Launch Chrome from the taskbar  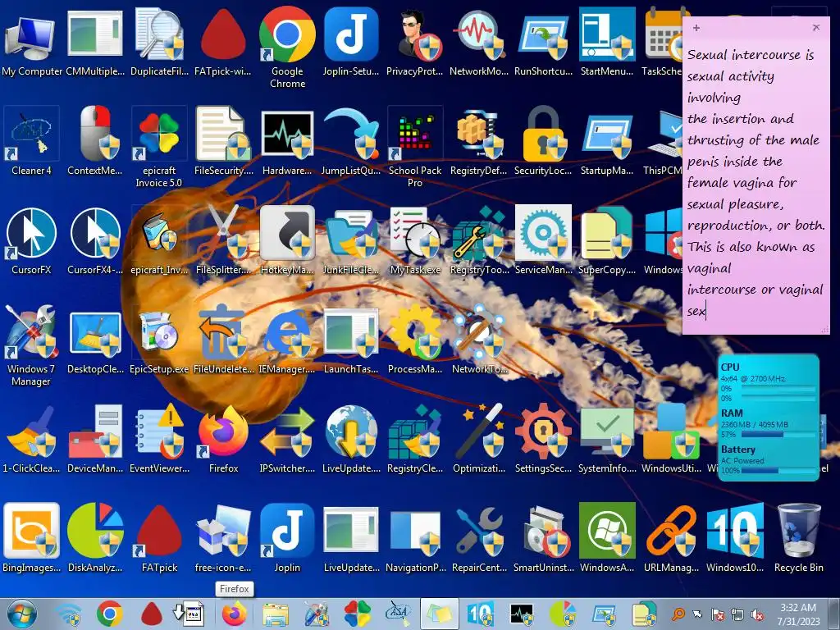tap(110, 614)
